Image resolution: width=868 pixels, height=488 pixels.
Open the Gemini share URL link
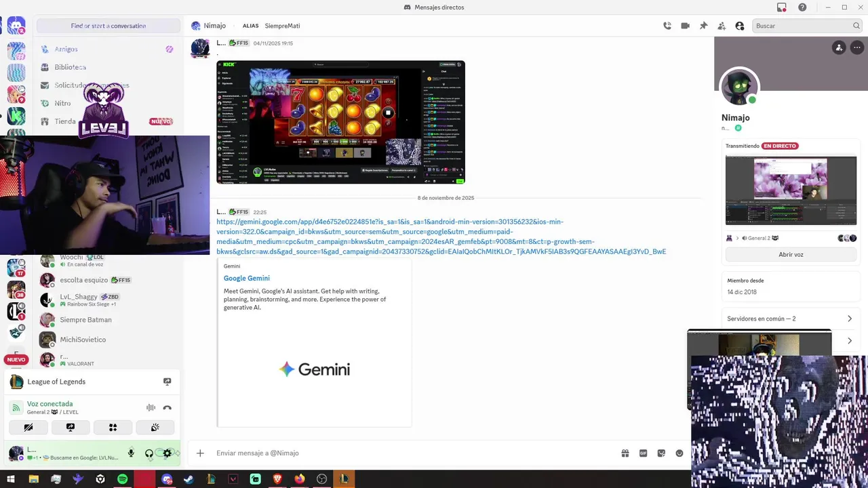441,237
